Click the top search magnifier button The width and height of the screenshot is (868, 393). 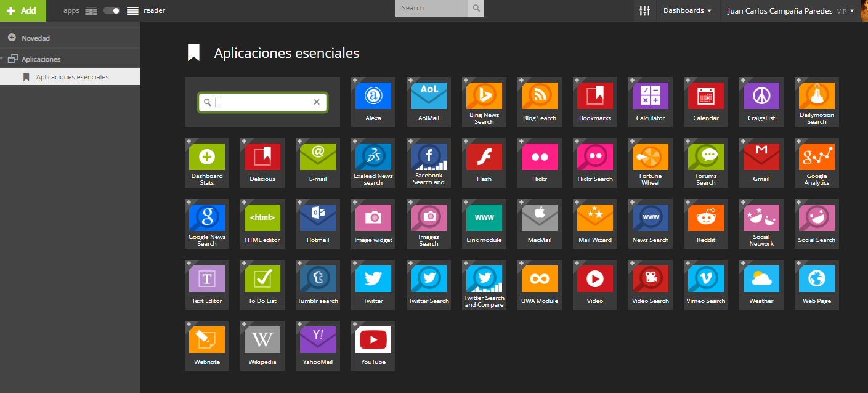[x=476, y=9]
